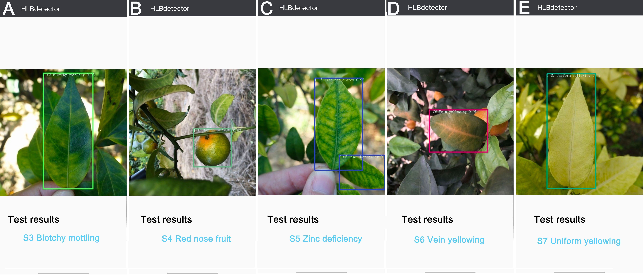Screen dimensions: 644x276
Task: Click the S4 Red nose fruit result text
Action: [x=196, y=239]
